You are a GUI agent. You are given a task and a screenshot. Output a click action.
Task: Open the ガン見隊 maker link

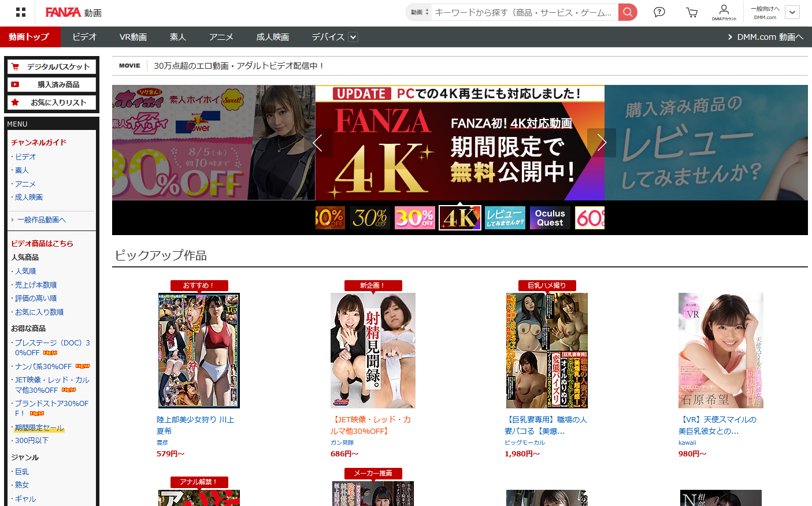click(x=342, y=442)
